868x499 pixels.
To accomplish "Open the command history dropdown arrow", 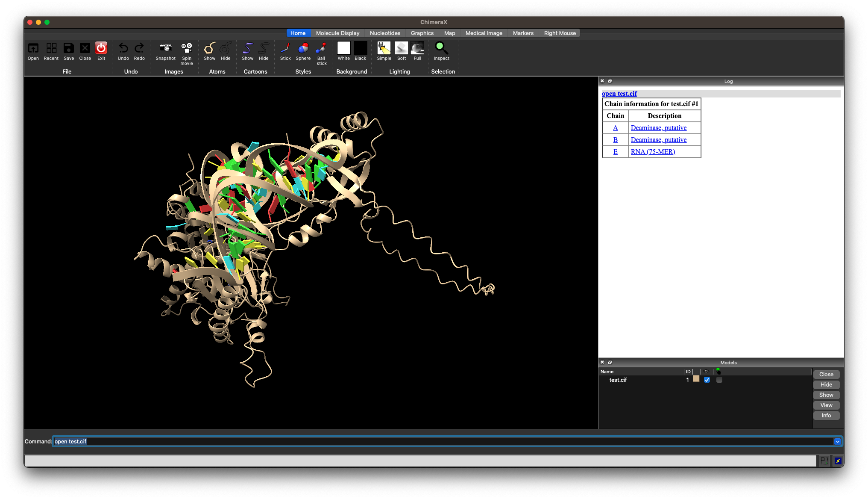I will coord(838,442).
